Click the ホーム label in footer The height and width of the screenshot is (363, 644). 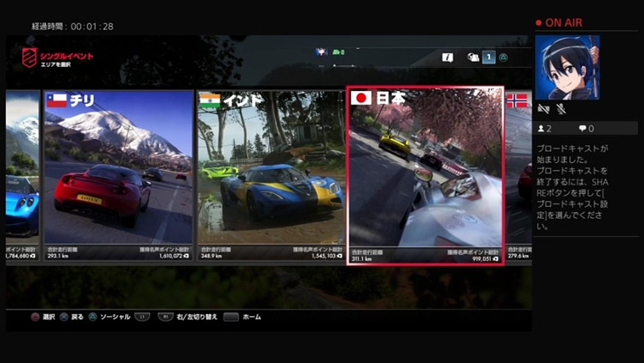[x=252, y=317]
